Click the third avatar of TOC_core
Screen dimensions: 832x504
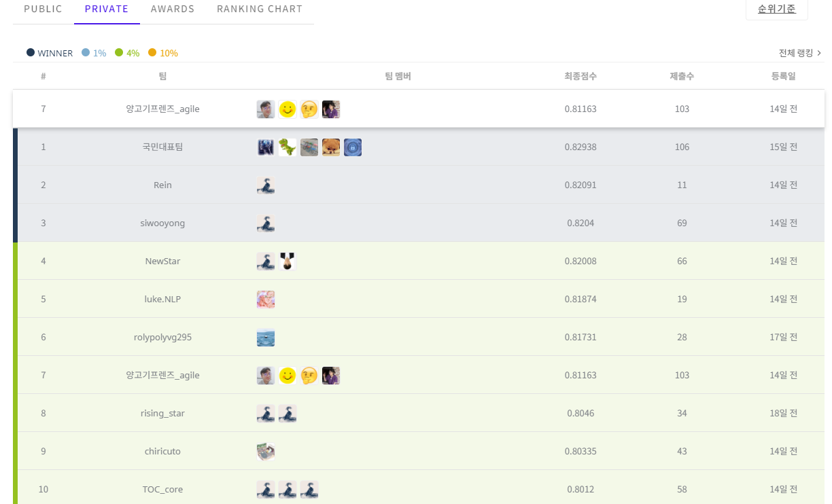pyautogui.click(x=309, y=490)
